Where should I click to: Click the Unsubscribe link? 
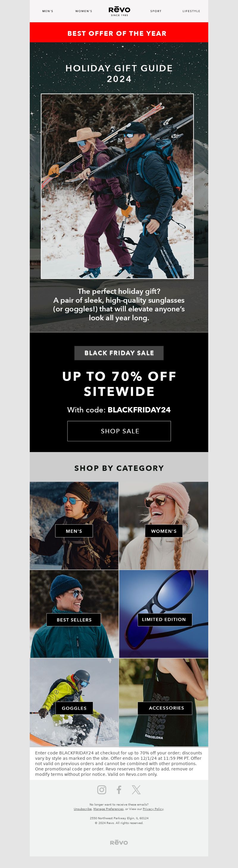click(83, 809)
